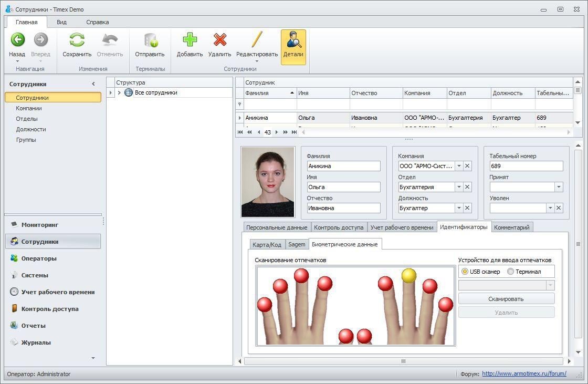Select the USB сканер radio button
588x384 pixels.
[x=465, y=272]
